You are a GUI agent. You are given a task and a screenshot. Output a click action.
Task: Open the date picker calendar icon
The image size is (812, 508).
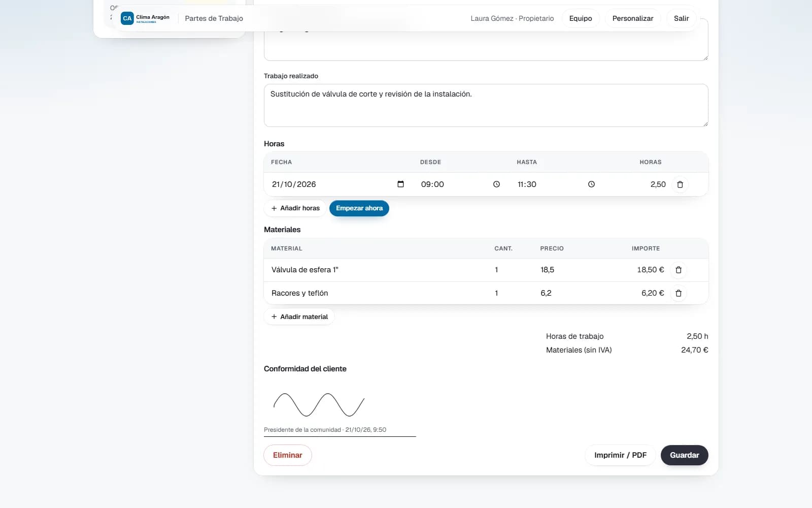point(400,184)
